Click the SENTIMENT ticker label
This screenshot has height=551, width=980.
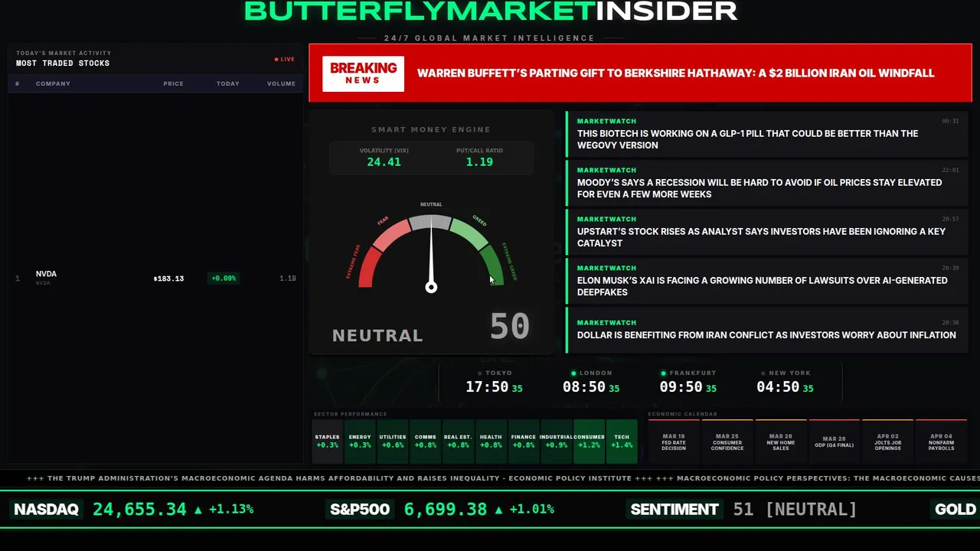pos(675,509)
